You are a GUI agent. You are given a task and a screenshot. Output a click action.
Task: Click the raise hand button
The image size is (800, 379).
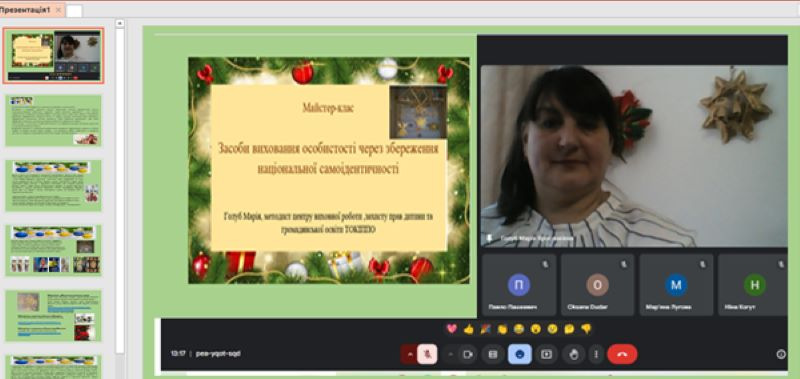(x=573, y=354)
